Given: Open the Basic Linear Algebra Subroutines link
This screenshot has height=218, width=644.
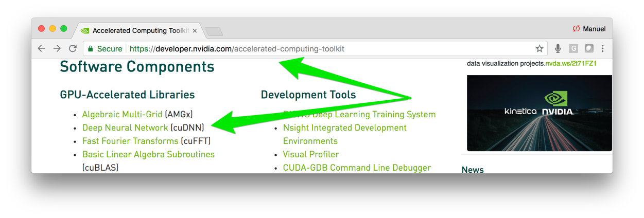Looking at the screenshot, I should (148, 154).
